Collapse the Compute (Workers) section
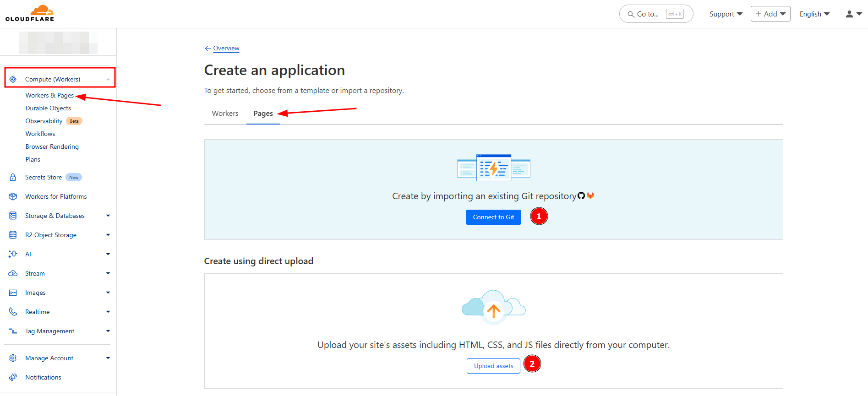868x396 pixels. (108, 79)
